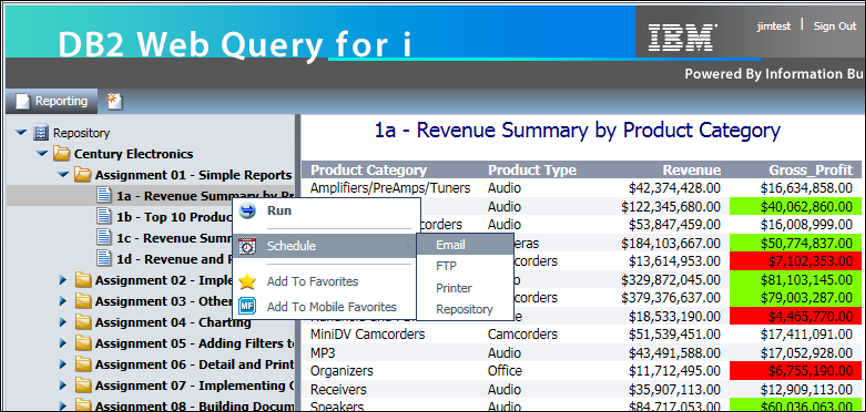866x412 pixels.
Task: Click the Gross_Profit column header
Action: (811, 170)
